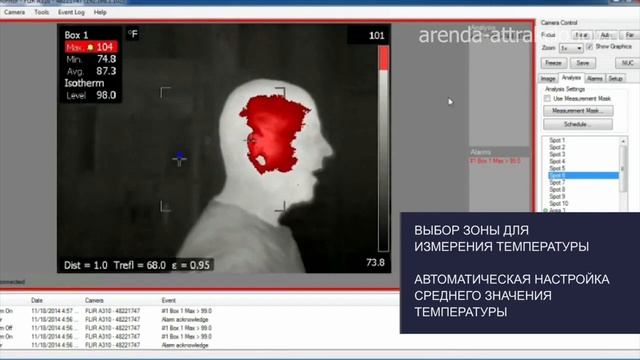
Task: Enable the Use Measurement Mask checkbox
Action: pyautogui.click(x=547, y=99)
